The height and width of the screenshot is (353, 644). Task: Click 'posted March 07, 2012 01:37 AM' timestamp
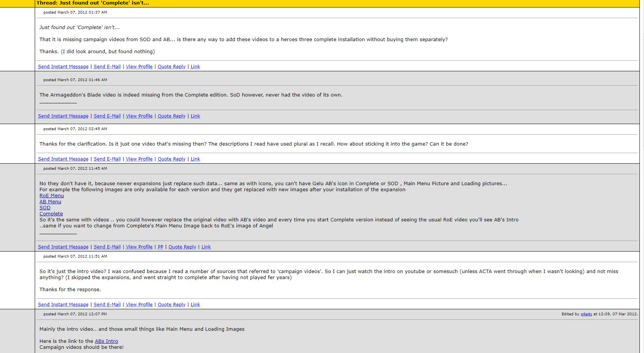tap(75, 12)
